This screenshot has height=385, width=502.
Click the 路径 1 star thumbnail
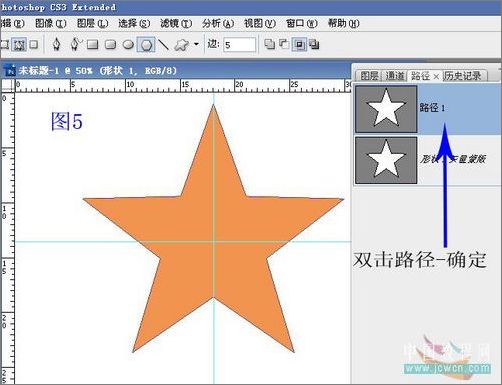(386, 109)
